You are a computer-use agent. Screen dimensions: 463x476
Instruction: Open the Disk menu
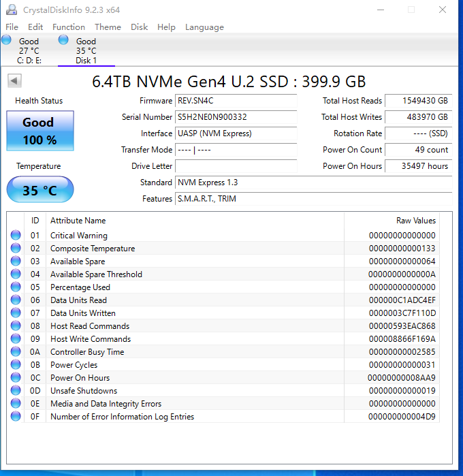139,27
